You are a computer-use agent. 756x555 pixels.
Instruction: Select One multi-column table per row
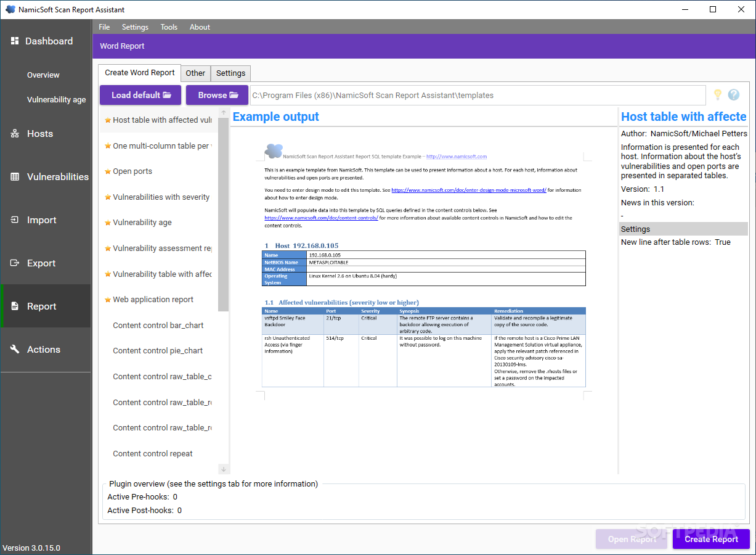[158, 146]
